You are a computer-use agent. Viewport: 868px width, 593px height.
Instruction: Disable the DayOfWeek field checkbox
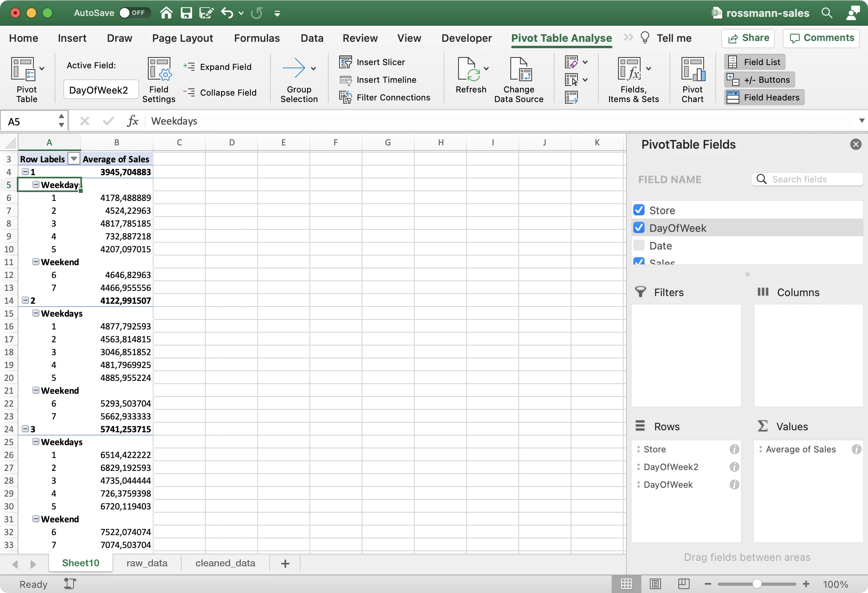(x=639, y=227)
